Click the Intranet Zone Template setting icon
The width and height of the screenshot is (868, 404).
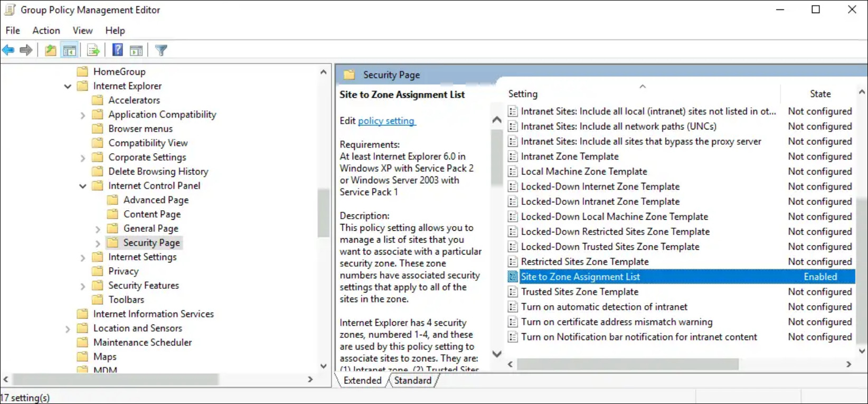(x=513, y=156)
